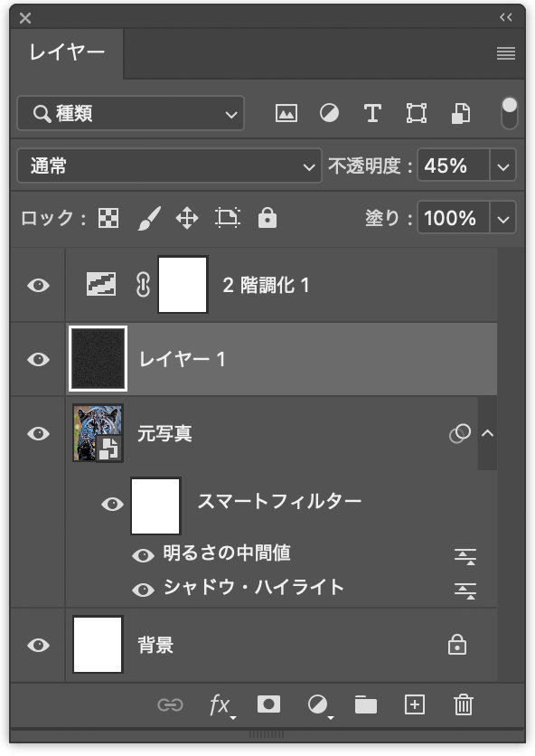Toggle visibility of 明るさの中間値 filter
Viewport: 535px width, 756px height.
point(143,555)
